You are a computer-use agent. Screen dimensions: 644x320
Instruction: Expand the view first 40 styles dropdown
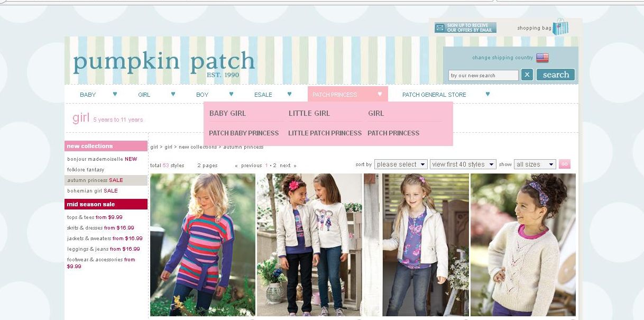[x=463, y=164]
